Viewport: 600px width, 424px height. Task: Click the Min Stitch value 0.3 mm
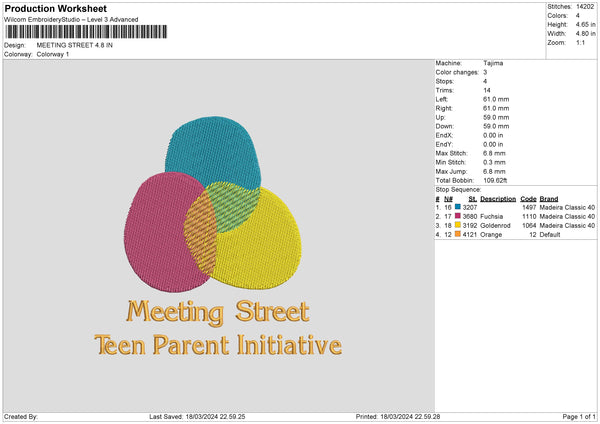(494, 162)
